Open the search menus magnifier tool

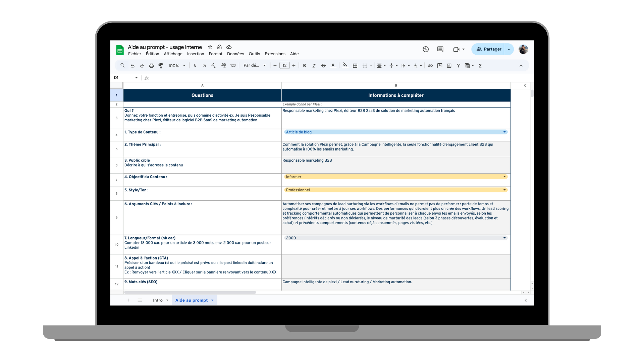(x=122, y=66)
